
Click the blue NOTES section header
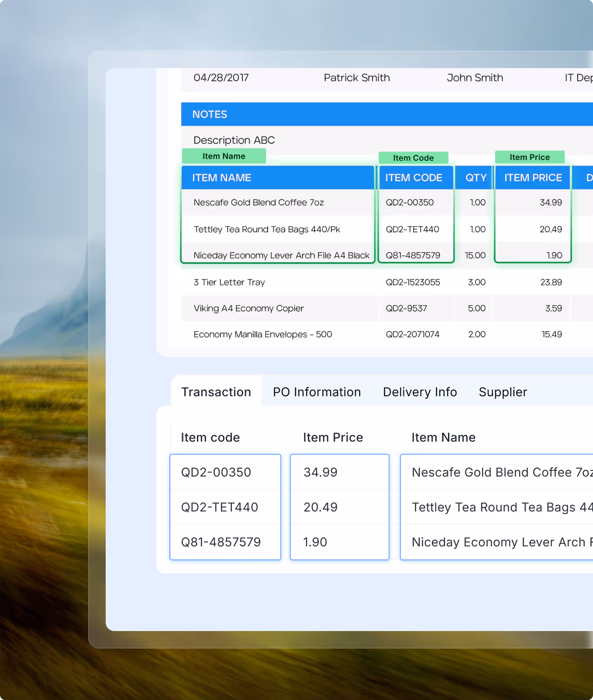coord(387,114)
